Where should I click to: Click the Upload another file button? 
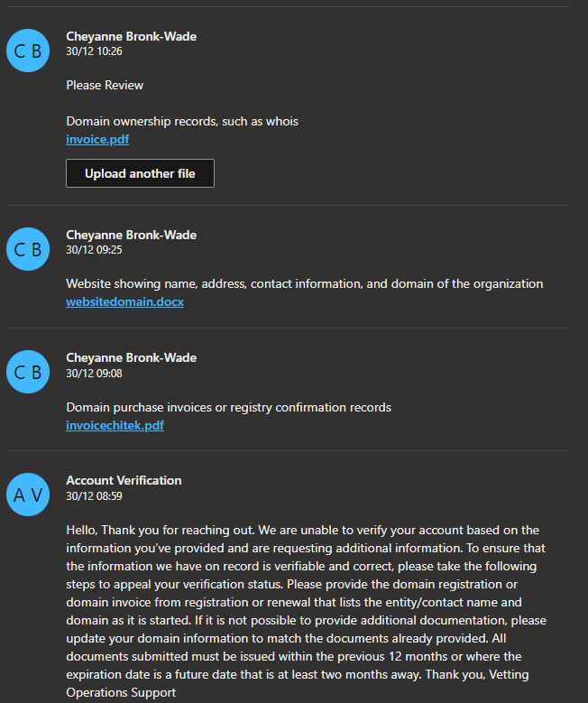point(140,173)
